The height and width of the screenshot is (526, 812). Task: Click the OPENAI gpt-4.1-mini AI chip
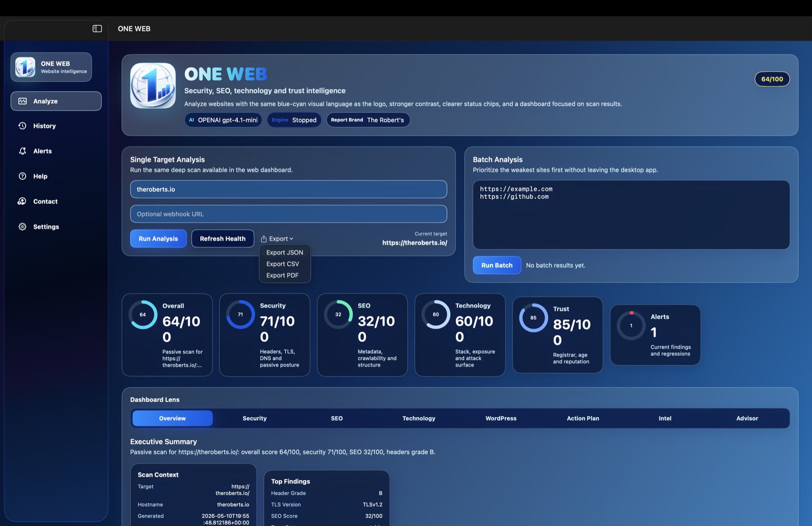(x=223, y=120)
